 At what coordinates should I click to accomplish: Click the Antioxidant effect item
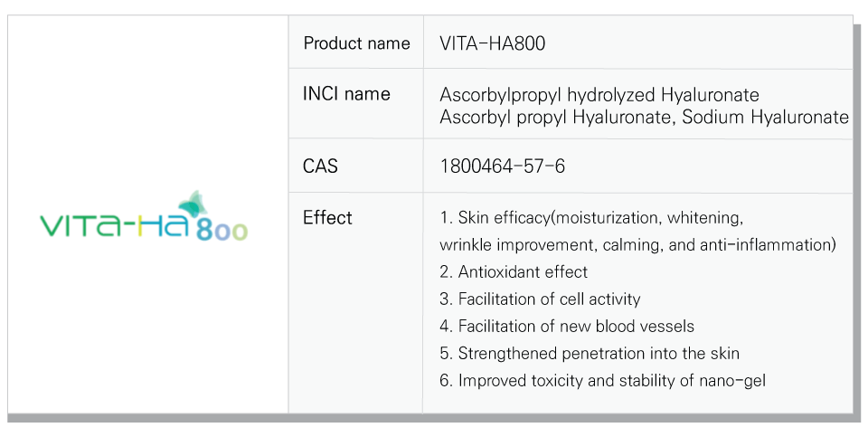(x=514, y=272)
